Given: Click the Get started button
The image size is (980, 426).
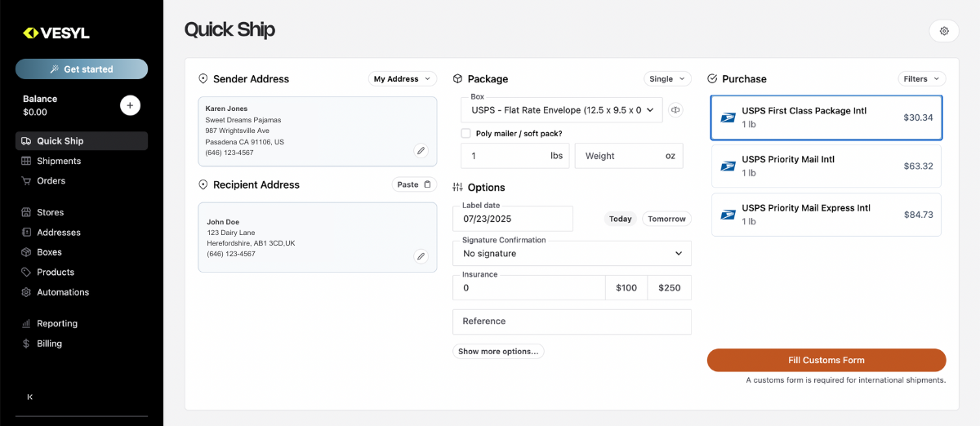Looking at the screenshot, I should pyautogui.click(x=82, y=69).
